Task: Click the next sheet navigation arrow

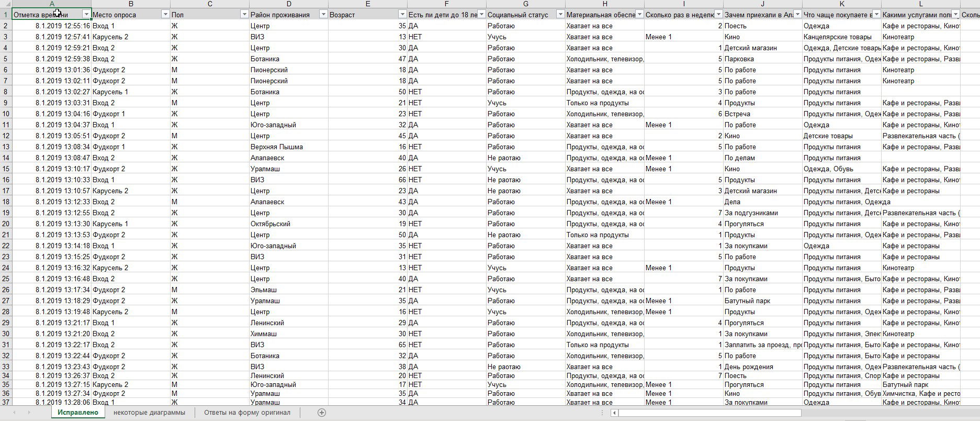Action: click(29, 413)
